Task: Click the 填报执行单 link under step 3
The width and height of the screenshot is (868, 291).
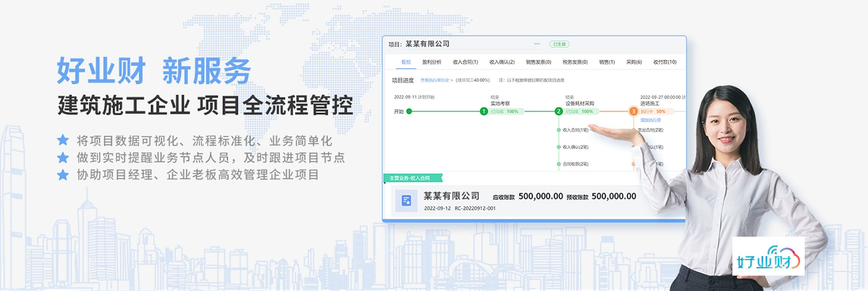Action: [651, 120]
